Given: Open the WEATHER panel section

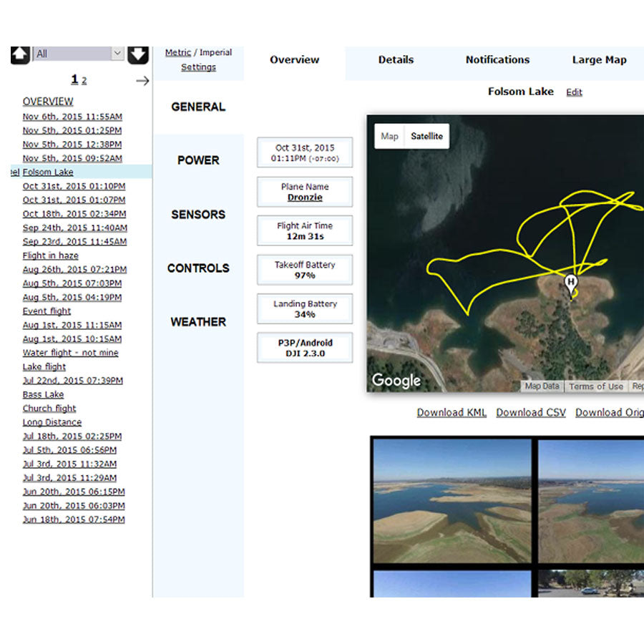Looking at the screenshot, I should pyautogui.click(x=198, y=322).
